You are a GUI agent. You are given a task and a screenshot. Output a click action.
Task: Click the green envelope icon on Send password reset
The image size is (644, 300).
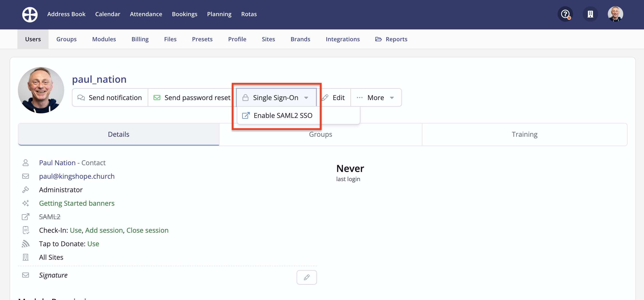tap(157, 97)
